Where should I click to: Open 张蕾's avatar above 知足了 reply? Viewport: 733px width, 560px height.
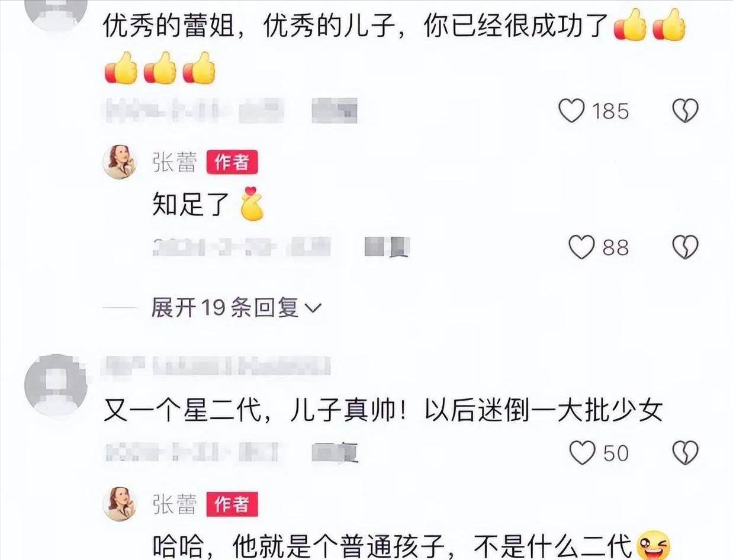(120, 162)
